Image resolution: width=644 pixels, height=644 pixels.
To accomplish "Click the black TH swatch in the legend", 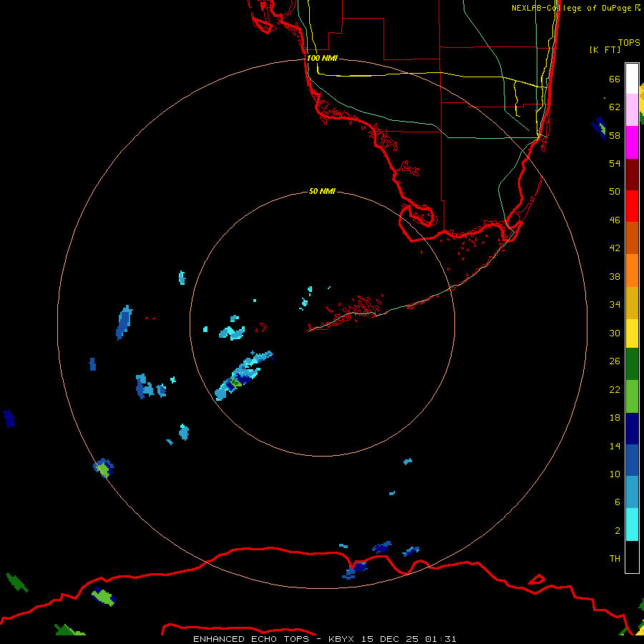I will 632,557.
